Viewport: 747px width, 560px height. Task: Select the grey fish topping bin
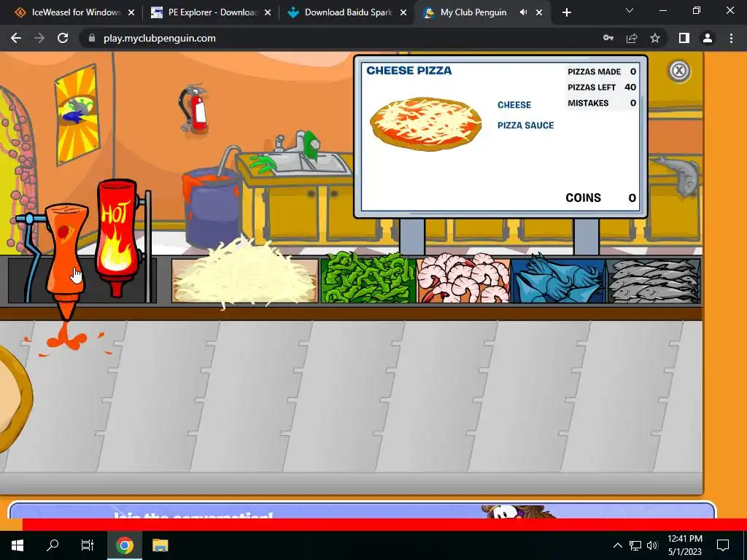click(x=654, y=281)
